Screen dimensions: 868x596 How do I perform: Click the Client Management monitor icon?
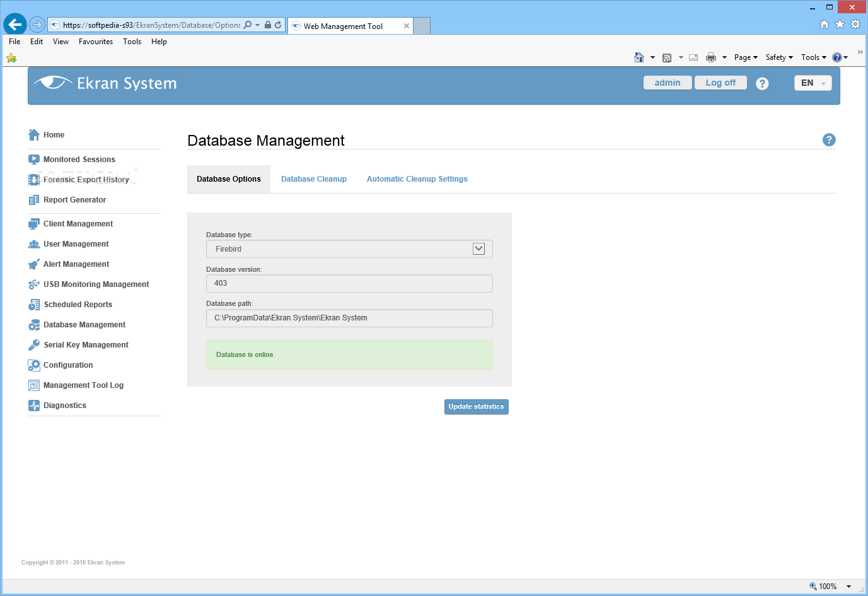point(34,224)
